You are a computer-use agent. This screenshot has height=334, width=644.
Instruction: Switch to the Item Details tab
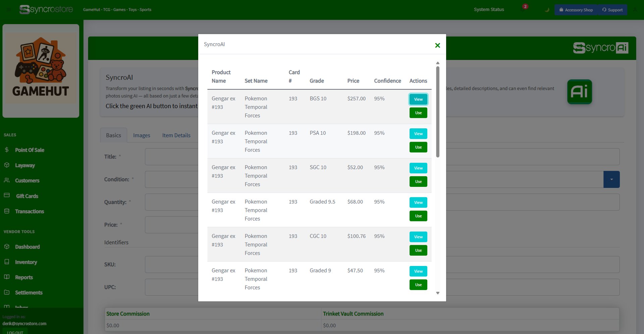[176, 135]
